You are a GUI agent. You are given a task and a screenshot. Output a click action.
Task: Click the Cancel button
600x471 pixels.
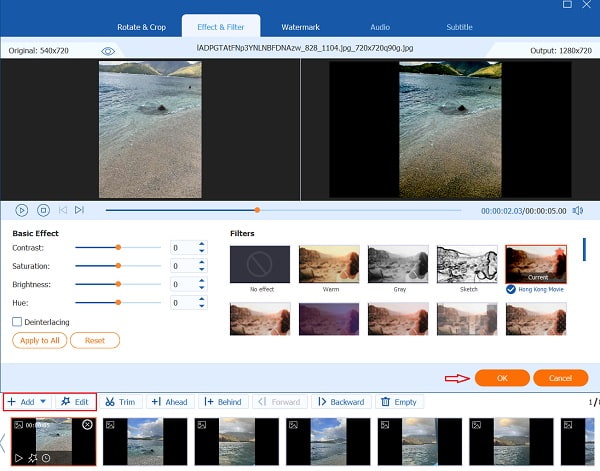pos(561,378)
